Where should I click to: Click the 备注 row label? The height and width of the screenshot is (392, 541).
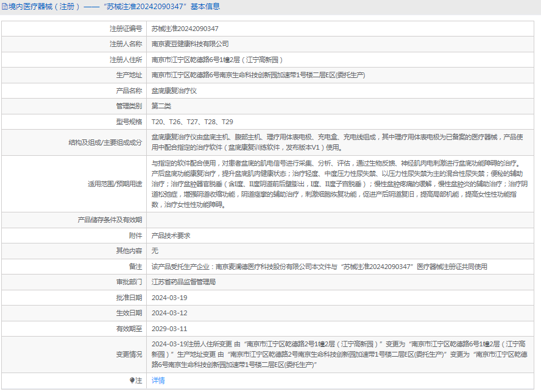[x=136, y=267]
